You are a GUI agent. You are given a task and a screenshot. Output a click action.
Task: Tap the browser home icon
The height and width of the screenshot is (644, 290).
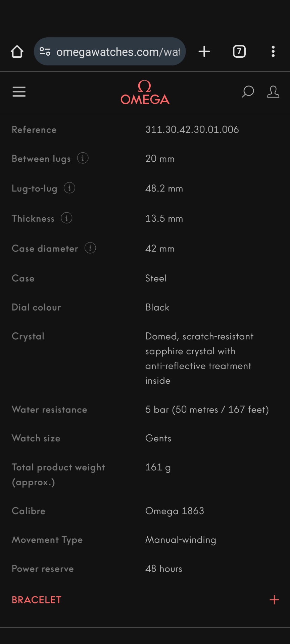(17, 52)
